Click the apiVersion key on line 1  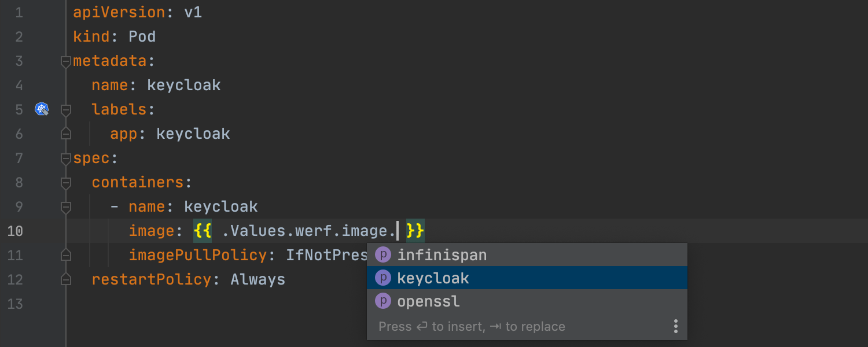119,12
